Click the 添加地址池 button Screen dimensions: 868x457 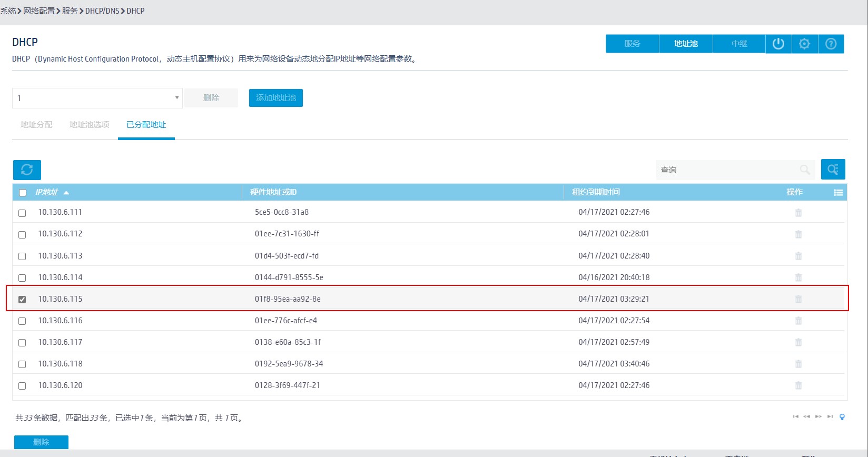point(275,98)
